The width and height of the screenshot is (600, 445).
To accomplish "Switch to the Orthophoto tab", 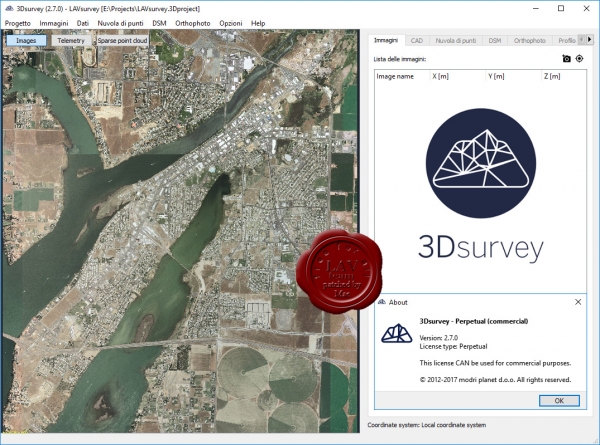I will [529, 41].
